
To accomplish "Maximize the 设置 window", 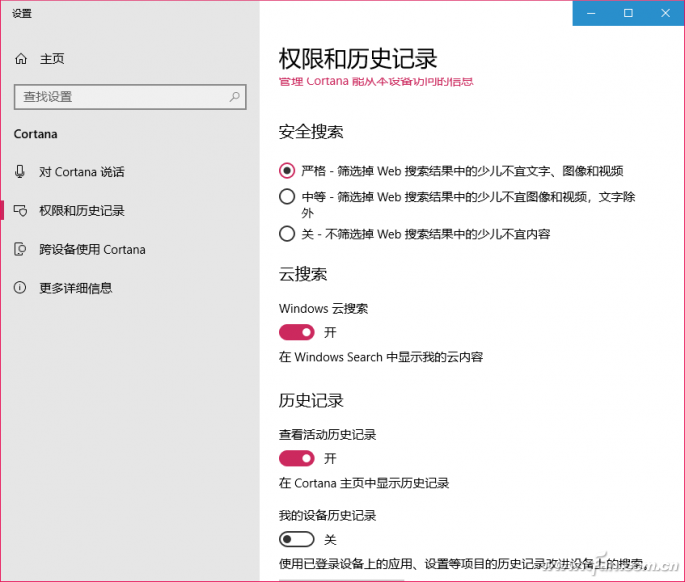I will point(628,13).
